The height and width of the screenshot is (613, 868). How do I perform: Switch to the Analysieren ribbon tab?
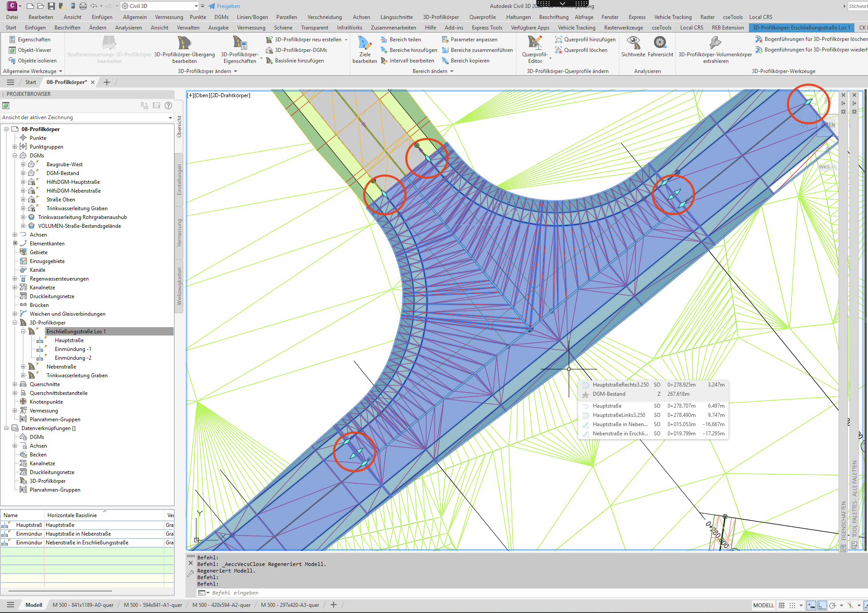click(128, 28)
